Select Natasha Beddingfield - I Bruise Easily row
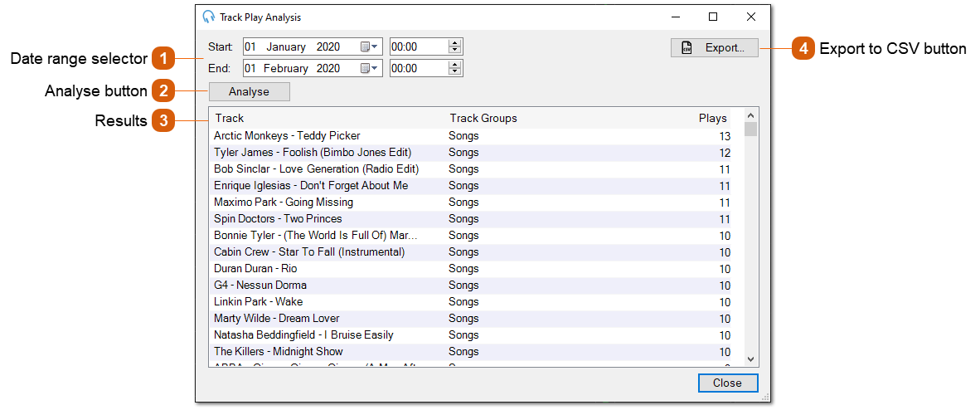Viewport: 980px width, 410px height. [470, 334]
